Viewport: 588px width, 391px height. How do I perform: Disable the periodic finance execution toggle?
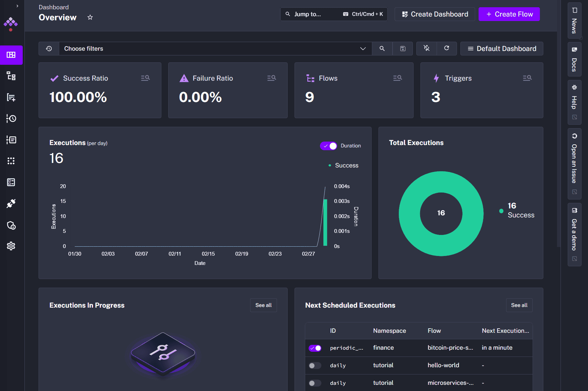tap(314, 348)
